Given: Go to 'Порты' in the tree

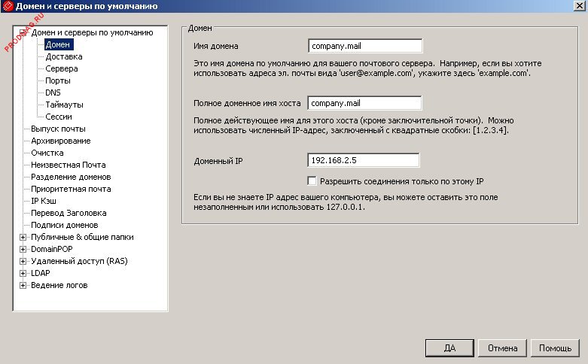Looking at the screenshot, I should [x=58, y=80].
